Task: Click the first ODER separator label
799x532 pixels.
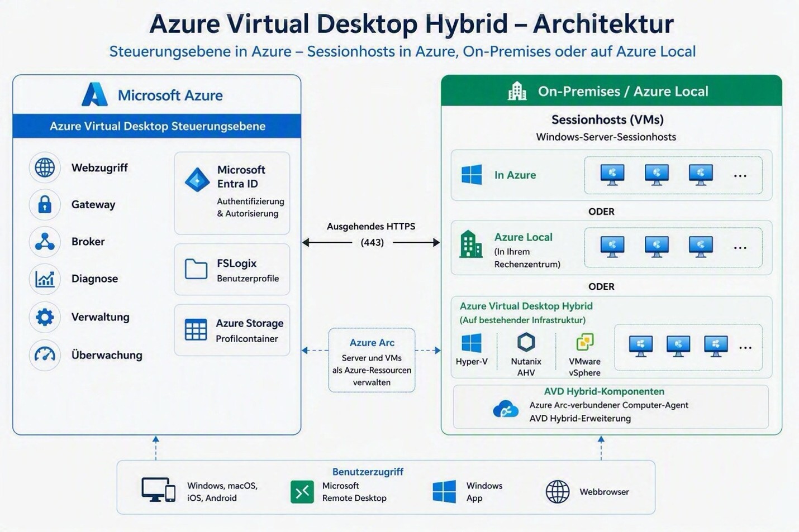Action: coord(601,212)
